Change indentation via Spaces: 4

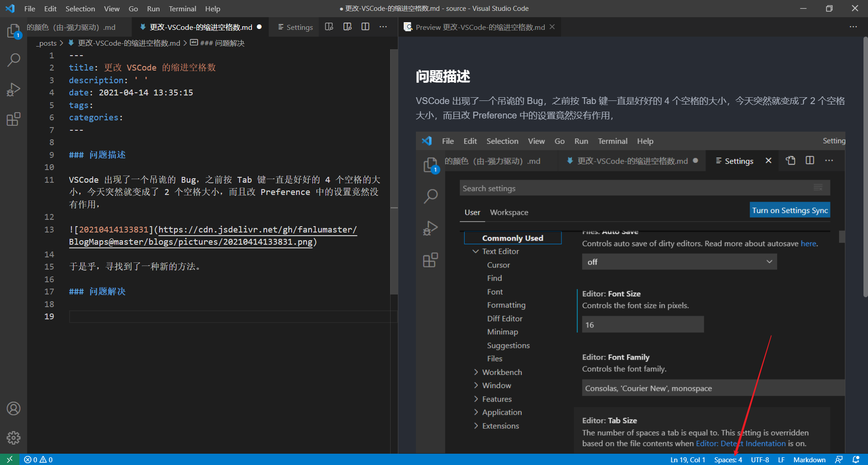click(728, 460)
